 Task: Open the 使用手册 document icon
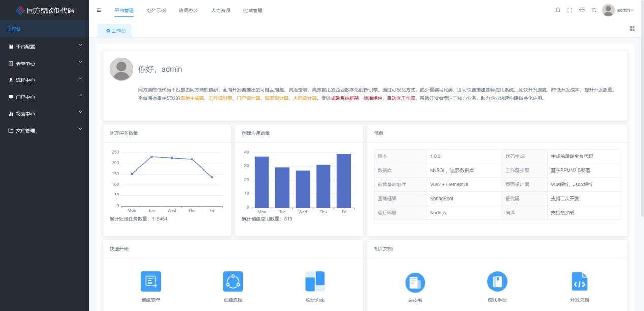pyautogui.click(x=497, y=281)
